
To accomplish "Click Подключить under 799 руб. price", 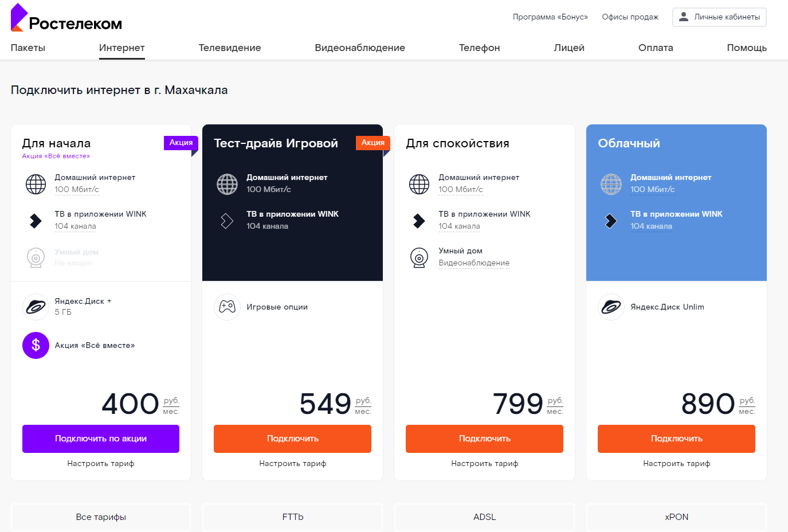I will tap(484, 439).
